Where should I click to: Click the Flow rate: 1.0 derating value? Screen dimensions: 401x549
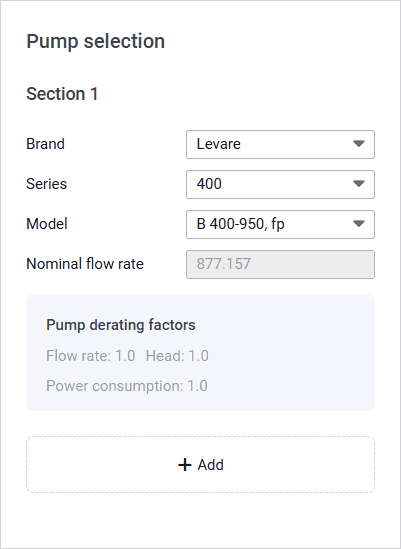91,356
